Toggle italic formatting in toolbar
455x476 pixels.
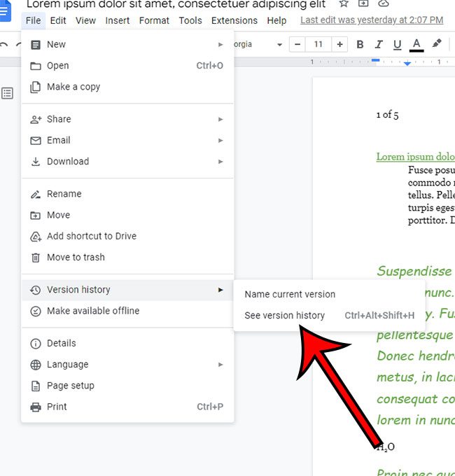tap(379, 45)
